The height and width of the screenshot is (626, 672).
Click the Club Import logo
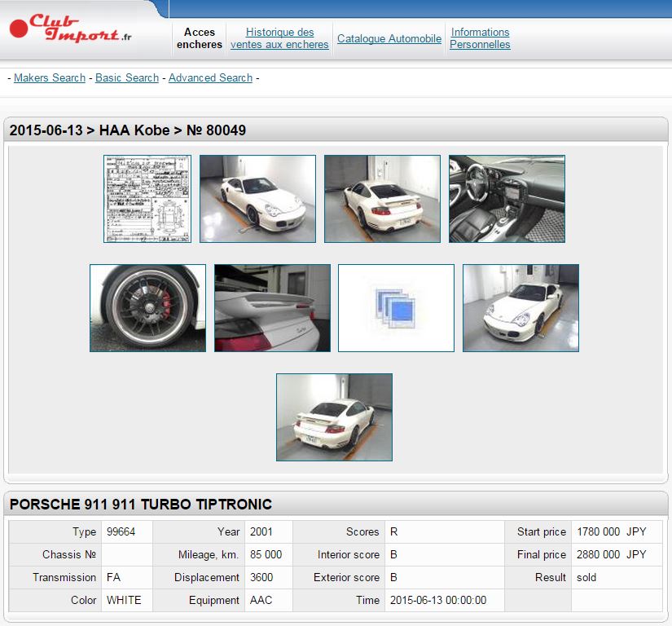tap(70, 29)
